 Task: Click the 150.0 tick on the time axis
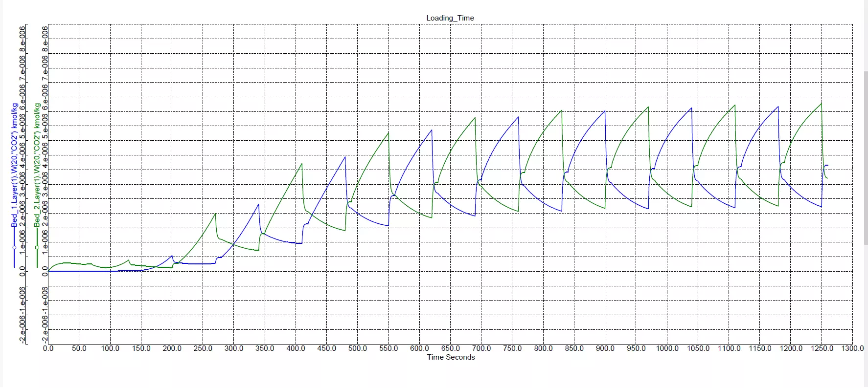point(141,348)
